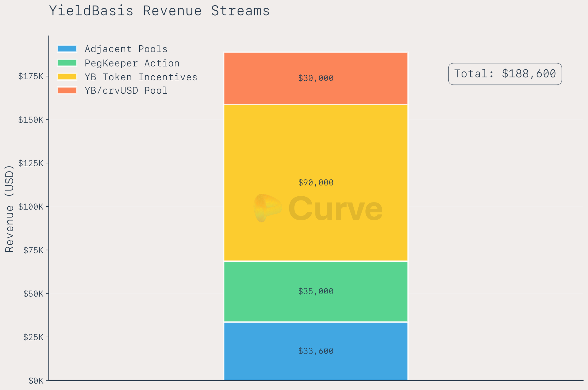Click the YB Token Incentives legend text
The width and height of the screenshot is (588, 390).
(141, 77)
